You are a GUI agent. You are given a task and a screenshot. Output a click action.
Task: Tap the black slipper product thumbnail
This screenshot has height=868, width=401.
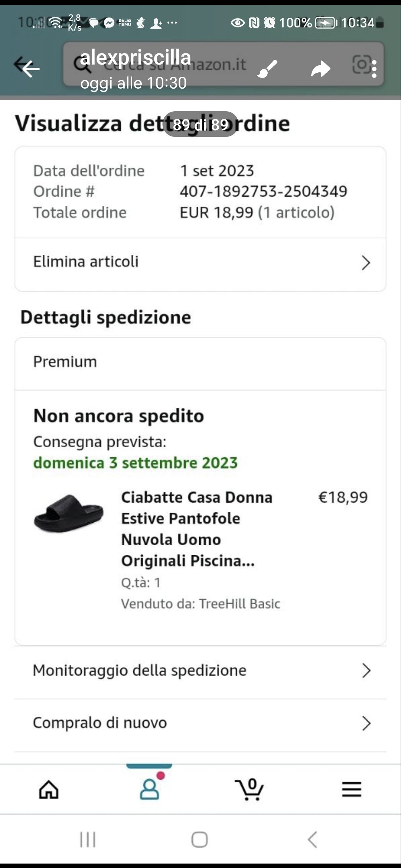click(69, 513)
